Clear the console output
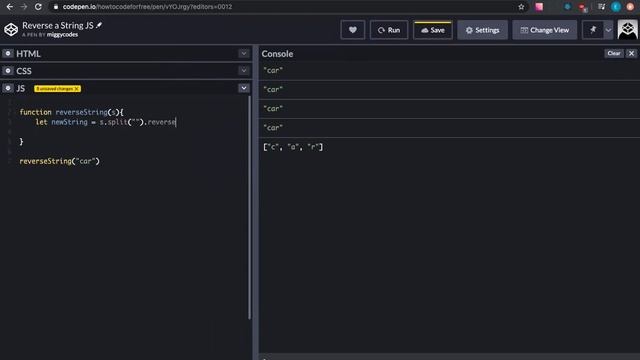Image resolution: width=640 pixels, height=360 pixels. pyautogui.click(x=613, y=53)
